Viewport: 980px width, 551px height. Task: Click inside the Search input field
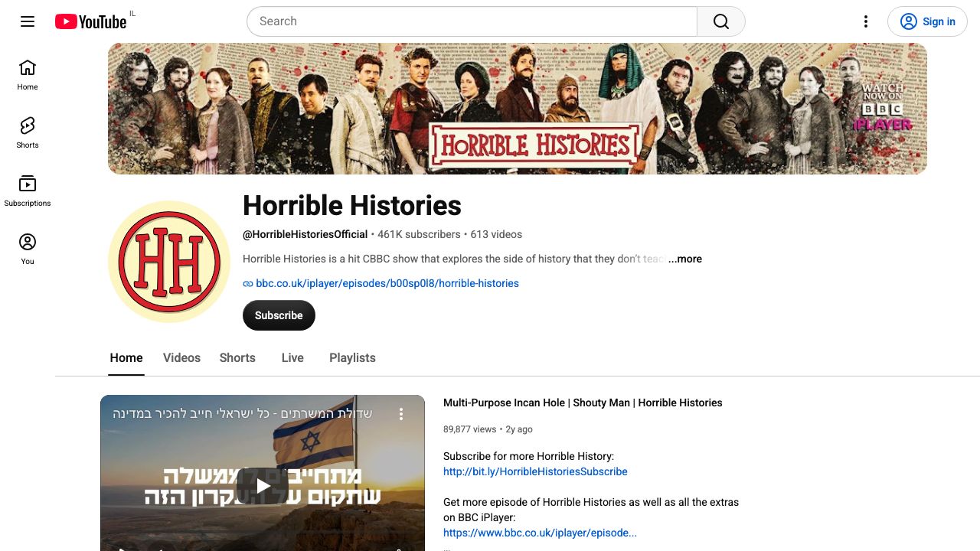coord(472,21)
